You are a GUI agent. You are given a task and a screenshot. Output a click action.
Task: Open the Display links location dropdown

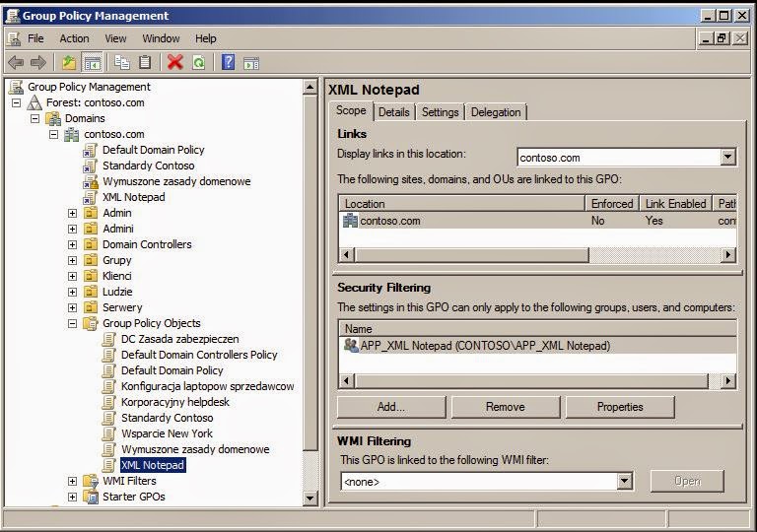click(728, 157)
